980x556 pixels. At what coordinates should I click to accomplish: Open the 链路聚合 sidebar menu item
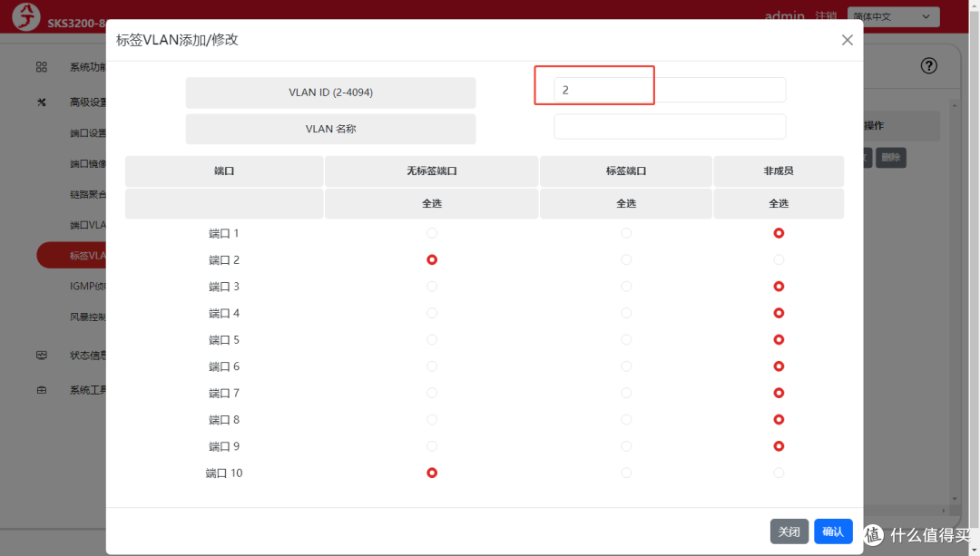[87, 194]
